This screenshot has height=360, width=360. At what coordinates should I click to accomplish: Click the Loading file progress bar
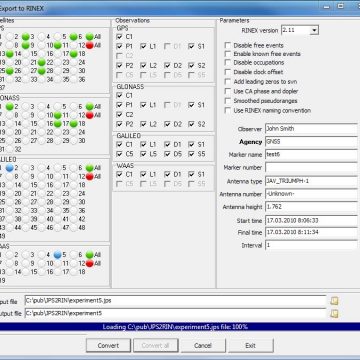click(x=180, y=327)
